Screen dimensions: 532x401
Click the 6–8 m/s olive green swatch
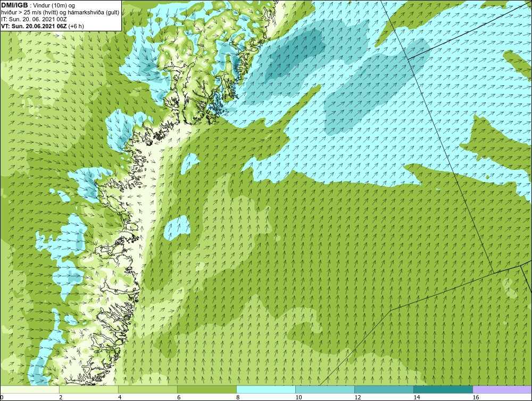coord(206,389)
